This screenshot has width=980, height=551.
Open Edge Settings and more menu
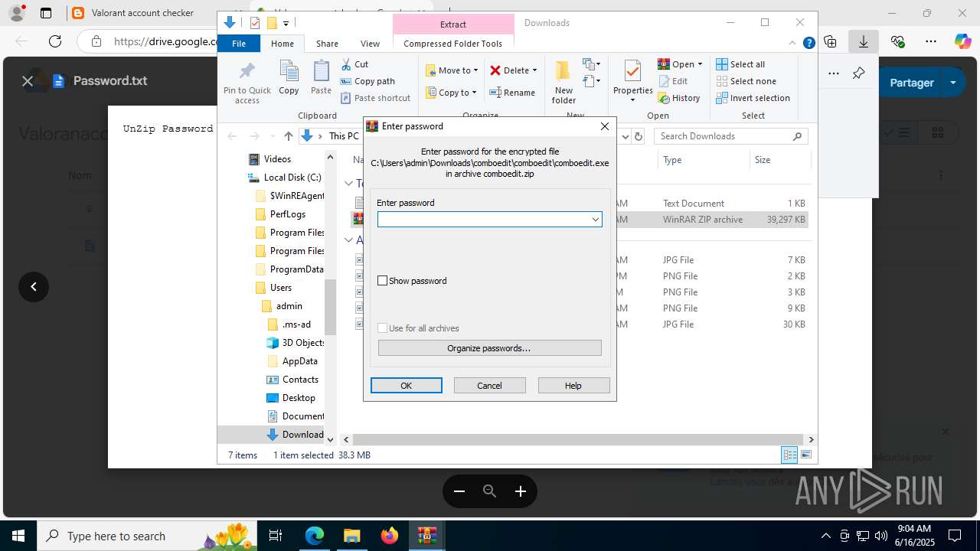[x=930, y=41]
